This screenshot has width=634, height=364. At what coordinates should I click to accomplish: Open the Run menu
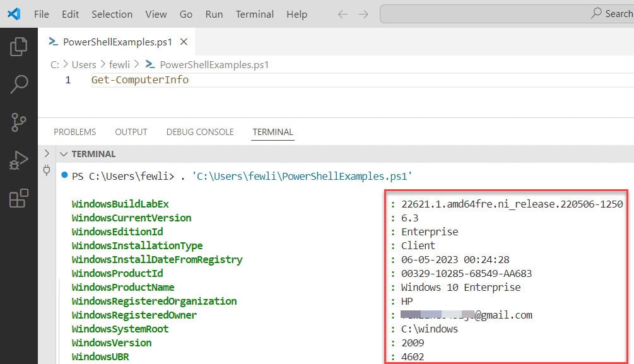[214, 14]
